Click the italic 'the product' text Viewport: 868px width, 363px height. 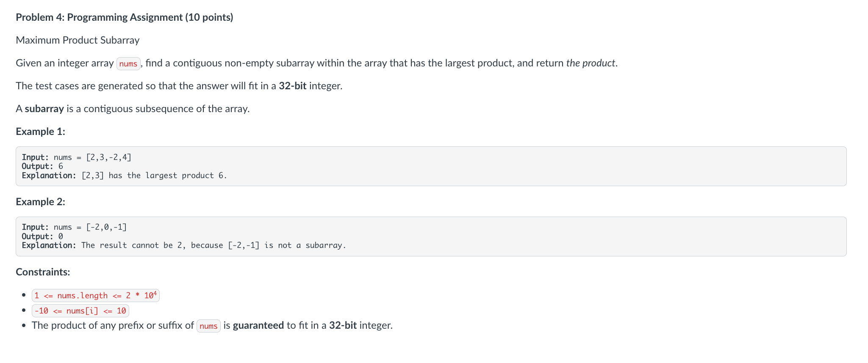click(x=591, y=63)
